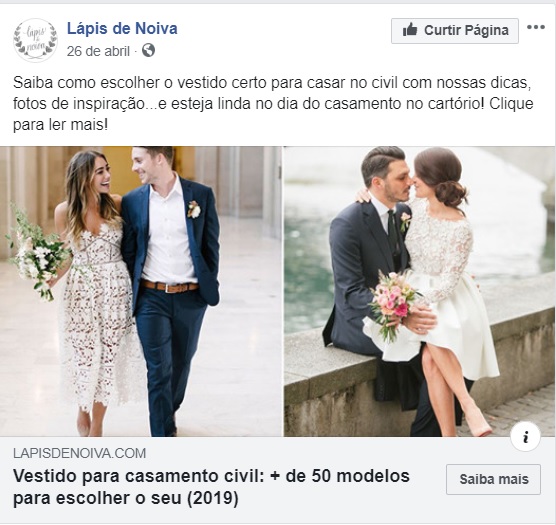Click the Lápis de Noiva profile logo
The width and height of the screenshot is (556, 525).
[35, 40]
